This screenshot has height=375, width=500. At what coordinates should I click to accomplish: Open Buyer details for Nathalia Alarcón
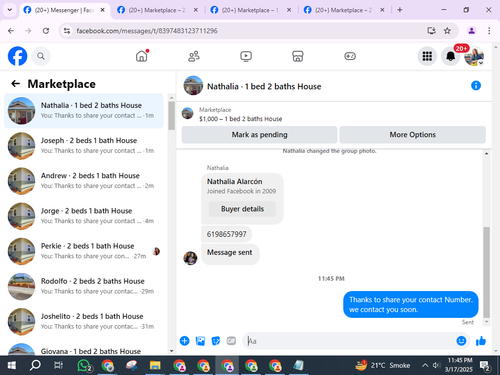[x=242, y=209]
